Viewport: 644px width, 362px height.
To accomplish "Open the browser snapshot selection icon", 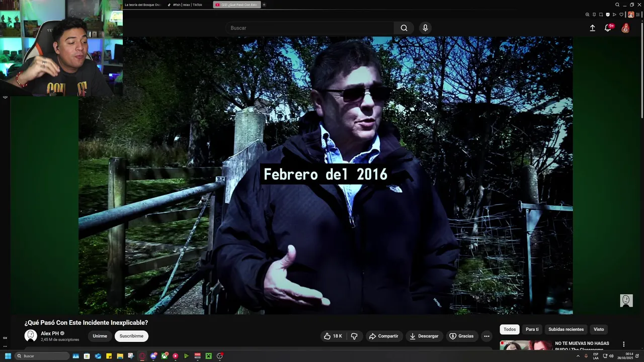I will pyautogui.click(x=601, y=15).
